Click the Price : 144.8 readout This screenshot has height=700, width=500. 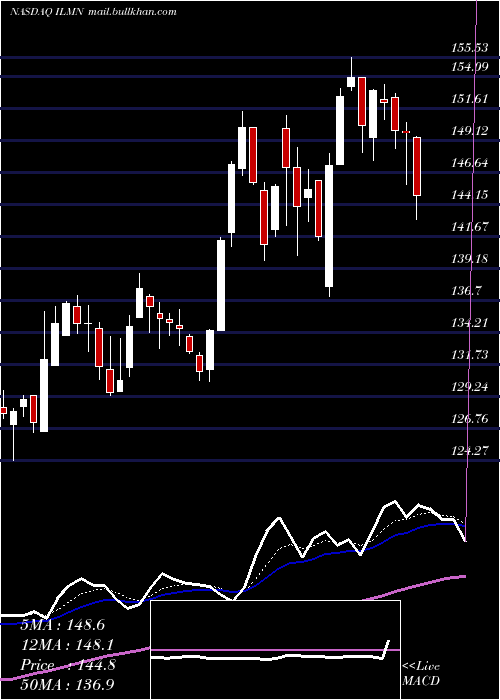point(68,665)
